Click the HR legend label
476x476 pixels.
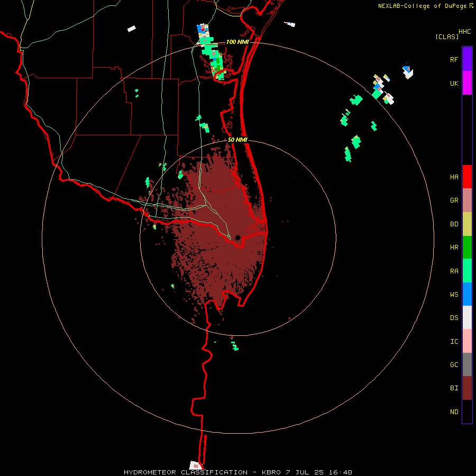[x=454, y=248]
